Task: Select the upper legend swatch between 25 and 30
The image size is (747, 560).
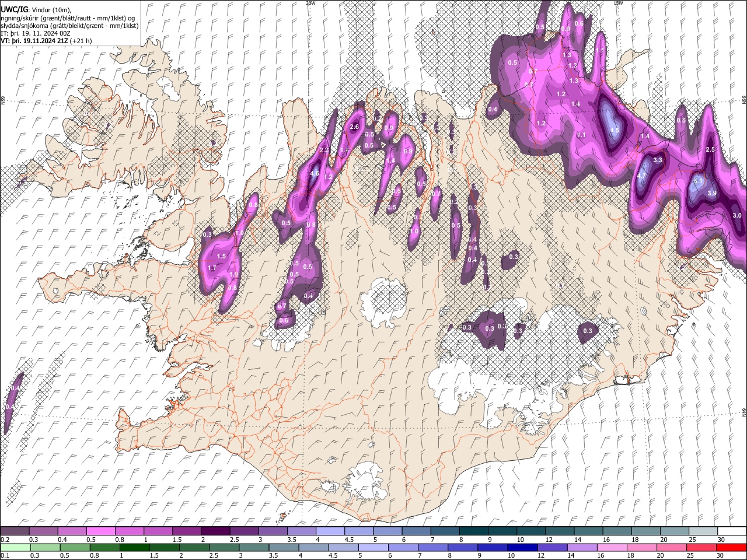Action: tap(703, 531)
